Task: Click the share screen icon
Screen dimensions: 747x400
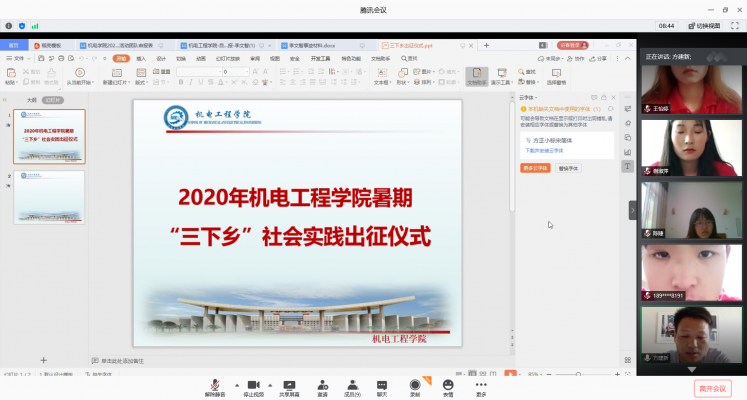Action: click(290, 385)
